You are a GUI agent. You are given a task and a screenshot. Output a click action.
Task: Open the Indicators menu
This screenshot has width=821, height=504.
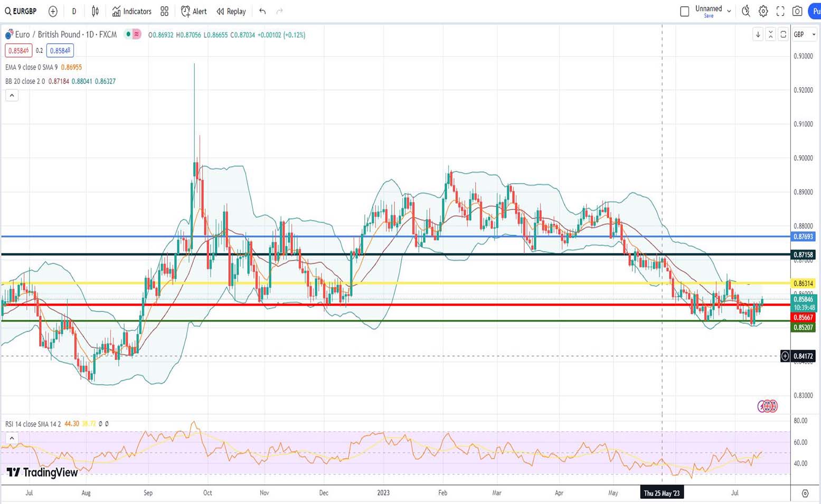tap(132, 11)
